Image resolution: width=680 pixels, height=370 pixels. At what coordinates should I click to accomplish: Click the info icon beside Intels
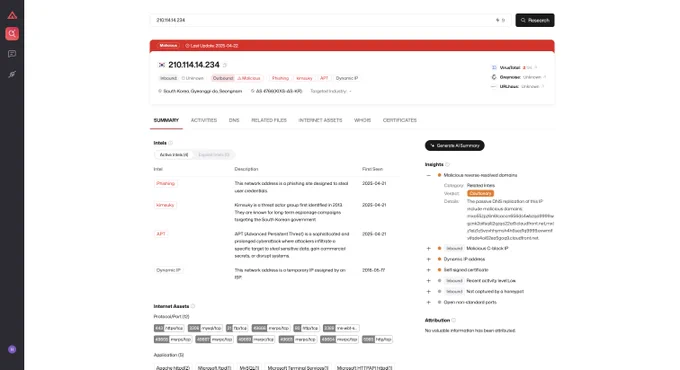tap(170, 143)
